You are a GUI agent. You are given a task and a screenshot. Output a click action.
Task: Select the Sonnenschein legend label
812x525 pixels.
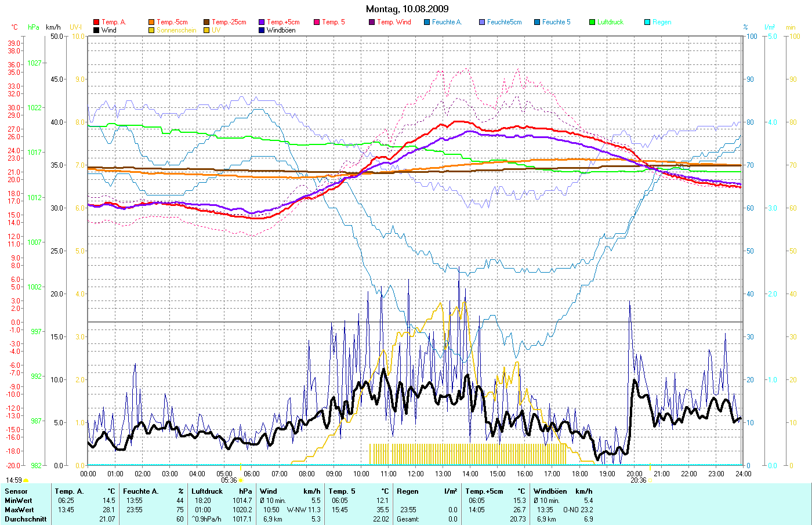[176, 30]
